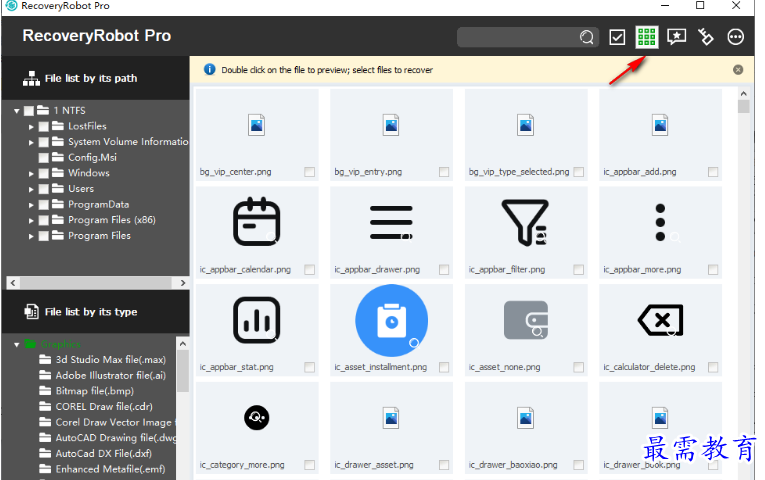The height and width of the screenshot is (480, 765).
Task: Check the box for ic_appbar_filter.png
Action: point(579,269)
